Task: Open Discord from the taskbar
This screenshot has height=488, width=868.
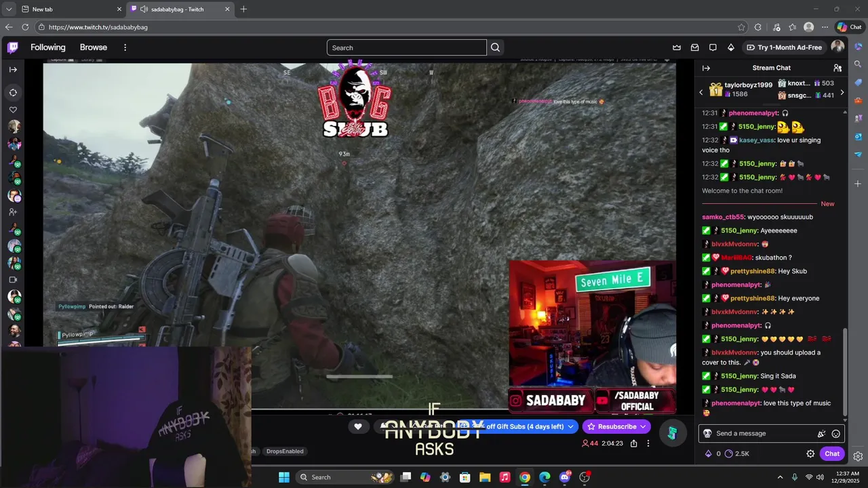Action: 564,477
